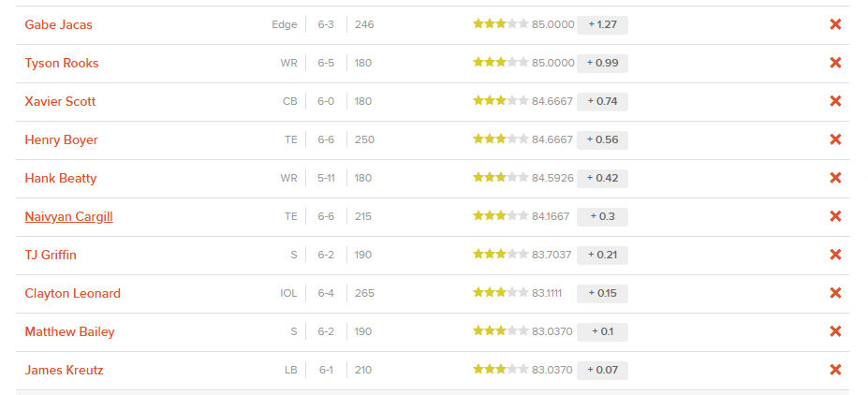Remove James Kreutz with the X icon
This screenshot has height=395, width=868.
(835, 370)
